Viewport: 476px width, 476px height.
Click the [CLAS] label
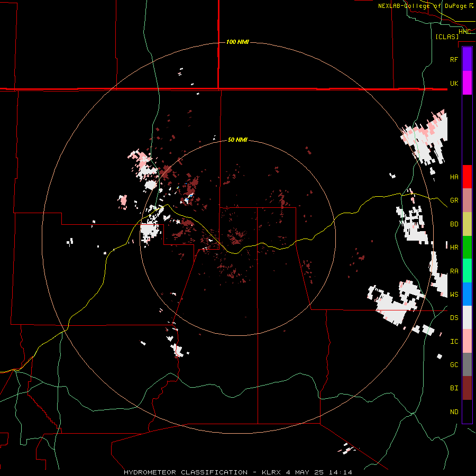(x=447, y=36)
